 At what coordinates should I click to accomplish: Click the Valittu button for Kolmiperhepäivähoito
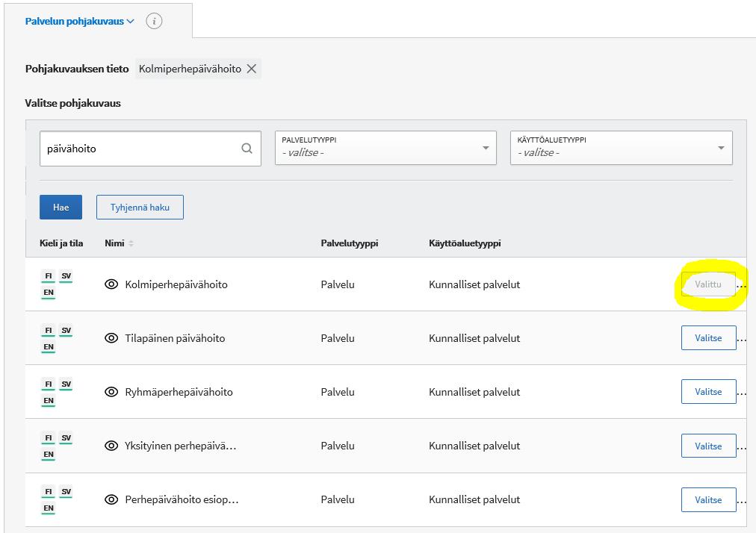click(707, 284)
